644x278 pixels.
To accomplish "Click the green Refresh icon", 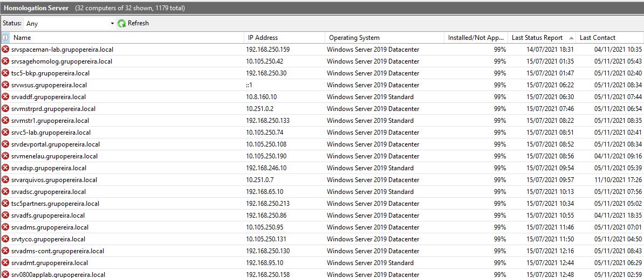I will [121, 23].
